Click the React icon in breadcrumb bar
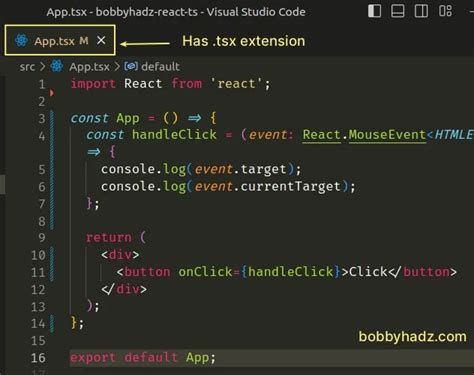Image resolution: width=474 pixels, height=375 pixels. [x=57, y=66]
